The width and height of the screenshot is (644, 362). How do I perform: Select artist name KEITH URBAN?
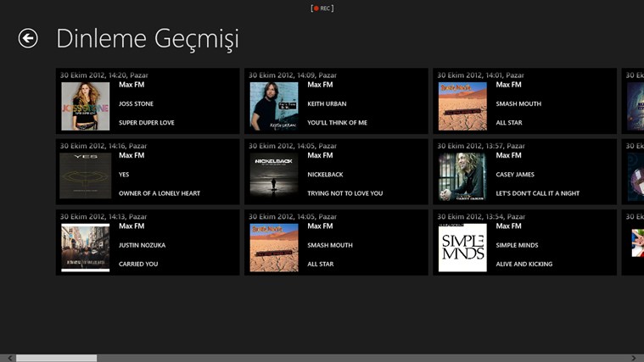pos(327,103)
